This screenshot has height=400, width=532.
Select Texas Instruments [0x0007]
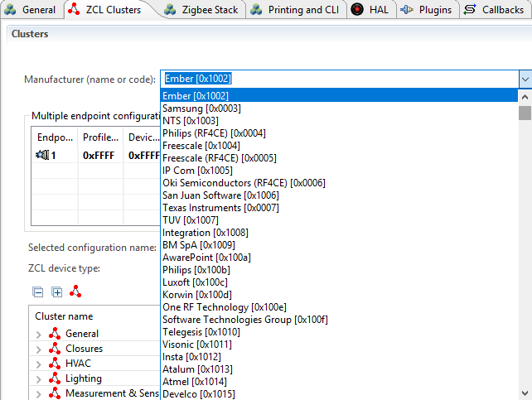[x=339, y=208]
